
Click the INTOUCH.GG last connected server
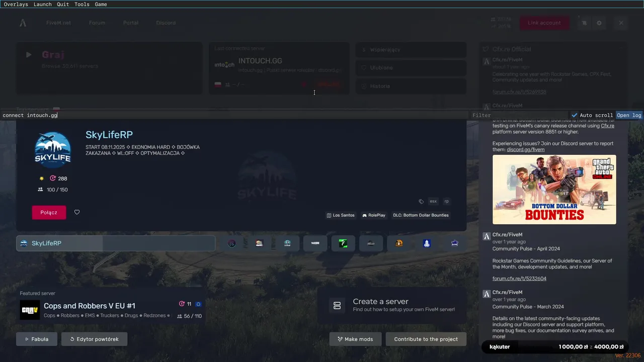pos(279,68)
